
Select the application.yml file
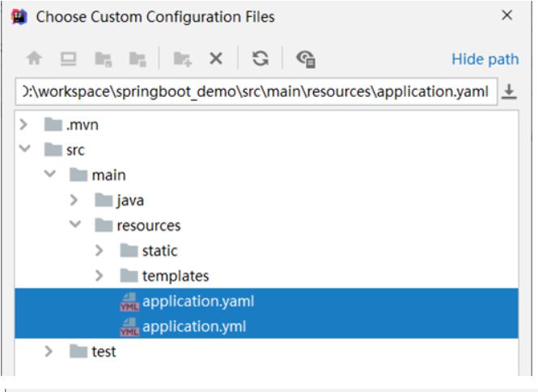tap(193, 327)
